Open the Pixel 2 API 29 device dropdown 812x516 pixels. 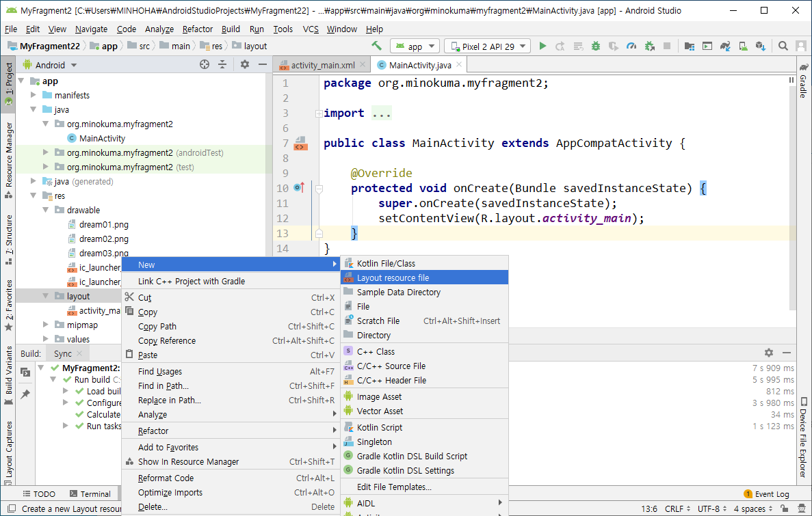(x=488, y=46)
